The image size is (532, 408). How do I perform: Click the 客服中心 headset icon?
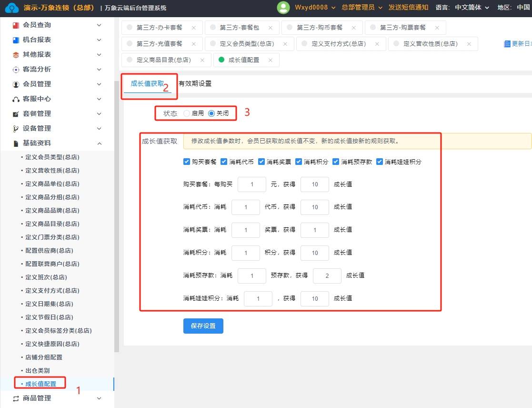click(x=16, y=99)
